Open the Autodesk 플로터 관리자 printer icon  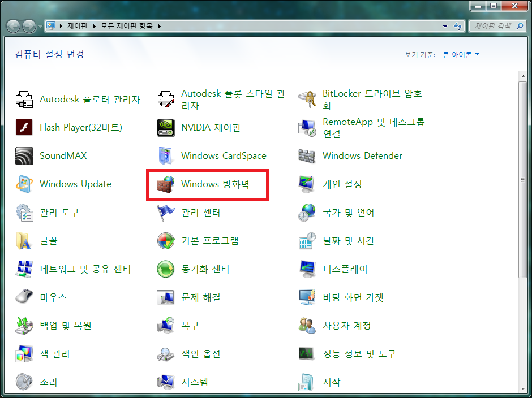pyautogui.click(x=24, y=99)
